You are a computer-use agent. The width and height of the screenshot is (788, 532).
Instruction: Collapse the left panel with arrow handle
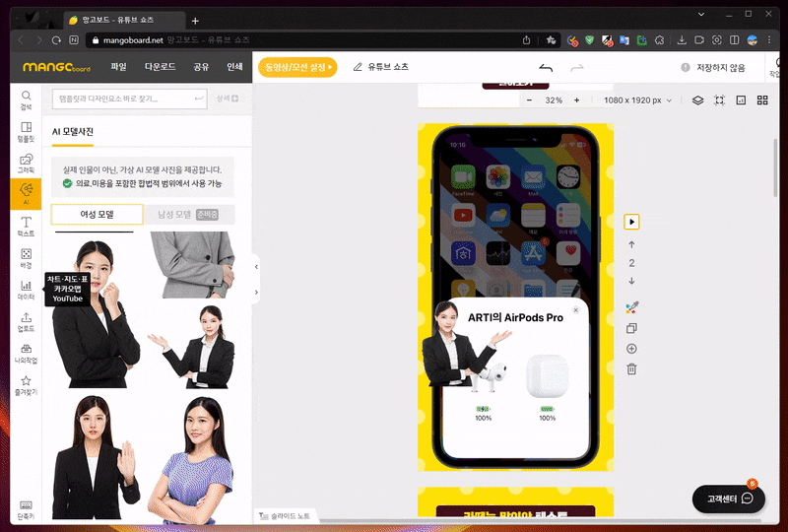pyautogui.click(x=256, y=267)
